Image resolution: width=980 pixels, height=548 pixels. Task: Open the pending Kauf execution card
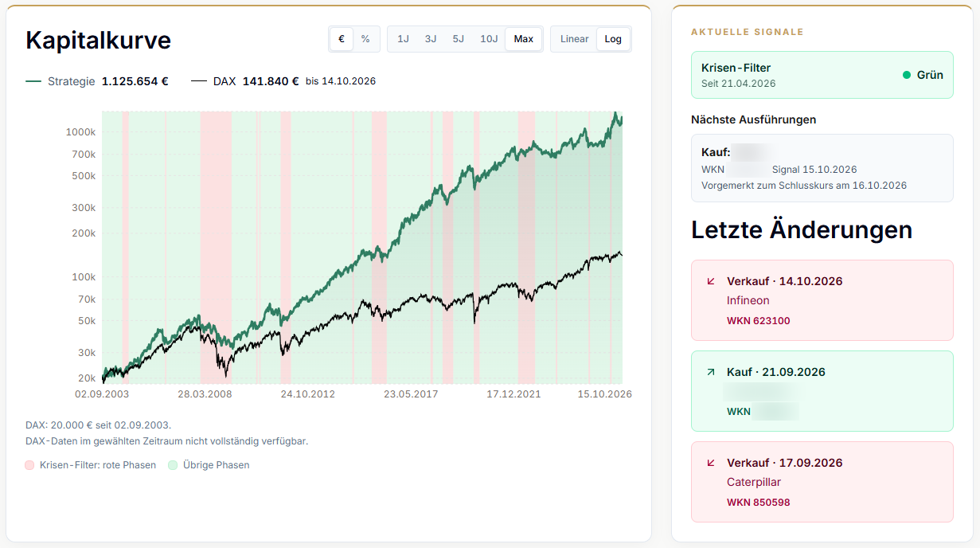pos(822,168)
